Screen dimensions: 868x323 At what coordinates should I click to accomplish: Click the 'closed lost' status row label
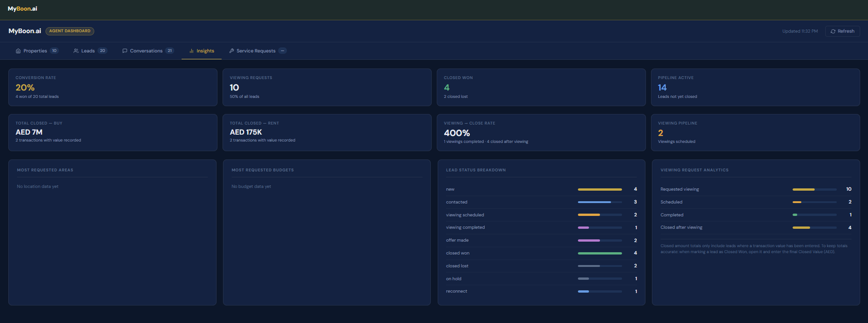[457, 266]
